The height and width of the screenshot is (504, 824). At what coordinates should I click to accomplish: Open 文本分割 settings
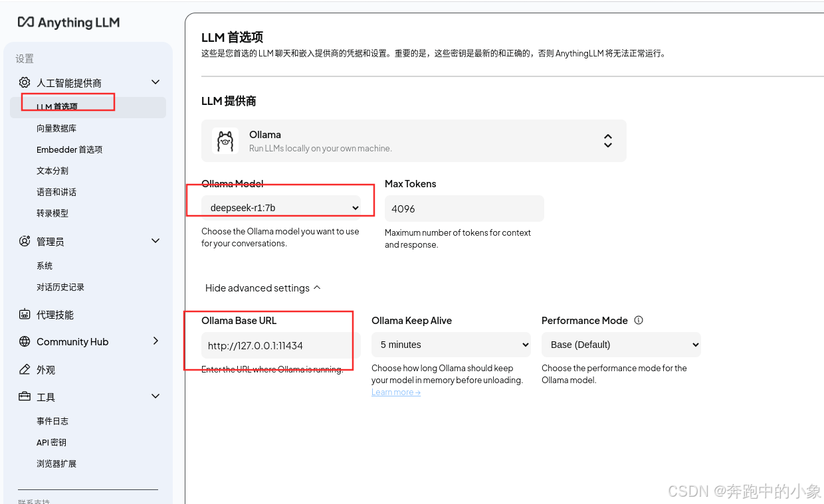point(52,171)
